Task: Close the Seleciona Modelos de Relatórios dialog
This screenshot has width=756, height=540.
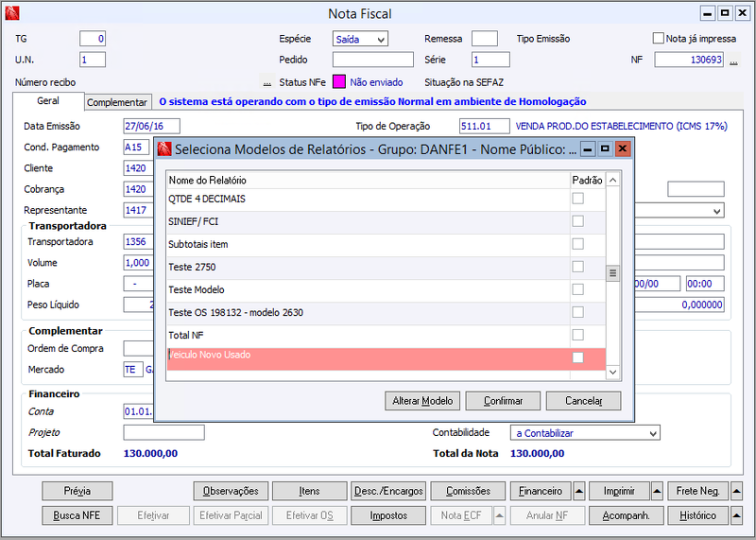Action: [x=623, y=148]
